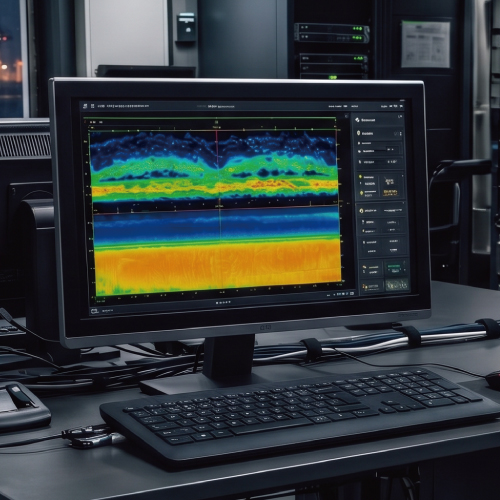Click the orange numeric readout box in the side panel

(x=390, y=192)
